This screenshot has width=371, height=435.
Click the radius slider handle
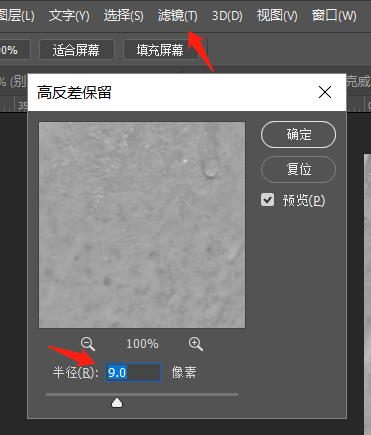tap(117, 403)
